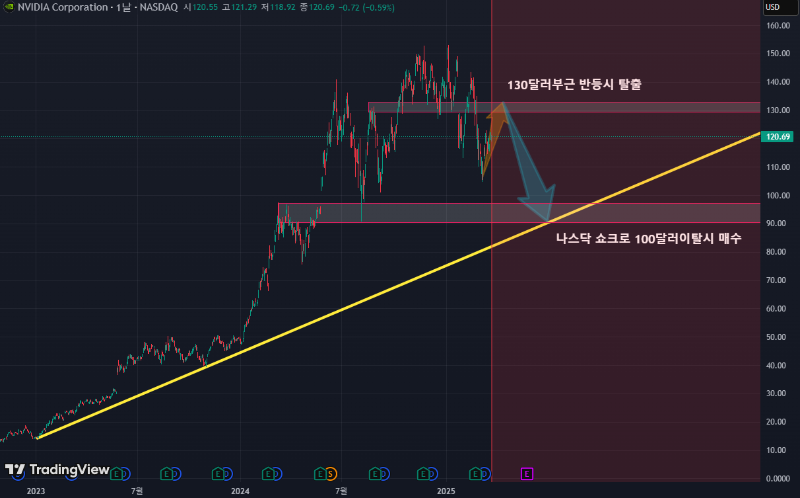800x498 pixels.
Task: Click the 2025 label on the time axis
Action: (446, 491)
